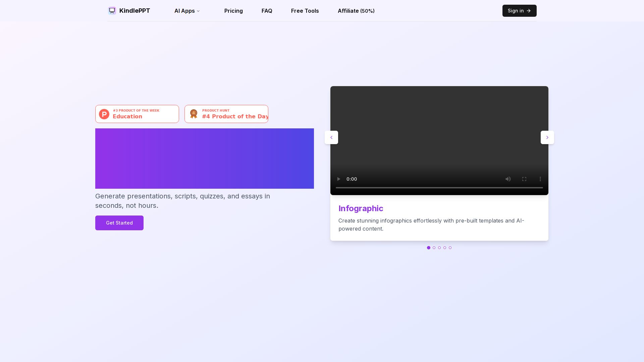
Task: Select the second carousel indicator dot
Action: tap(434, 248)
